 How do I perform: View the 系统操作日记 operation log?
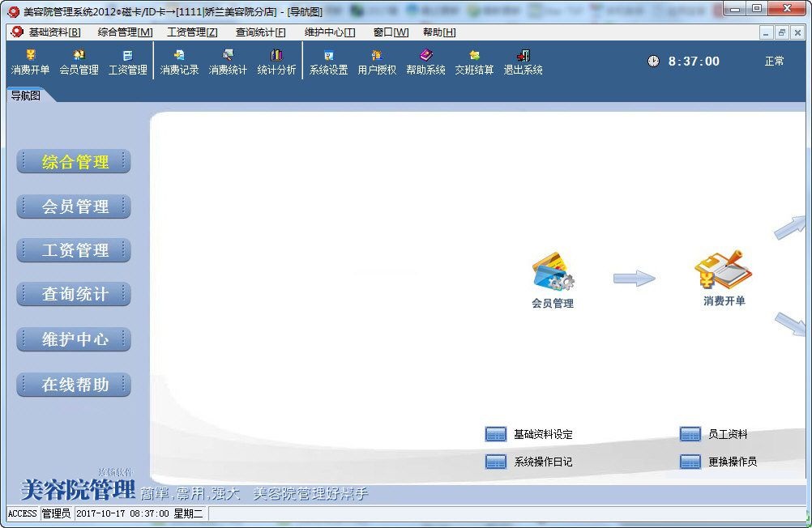[x=545, y=462]
